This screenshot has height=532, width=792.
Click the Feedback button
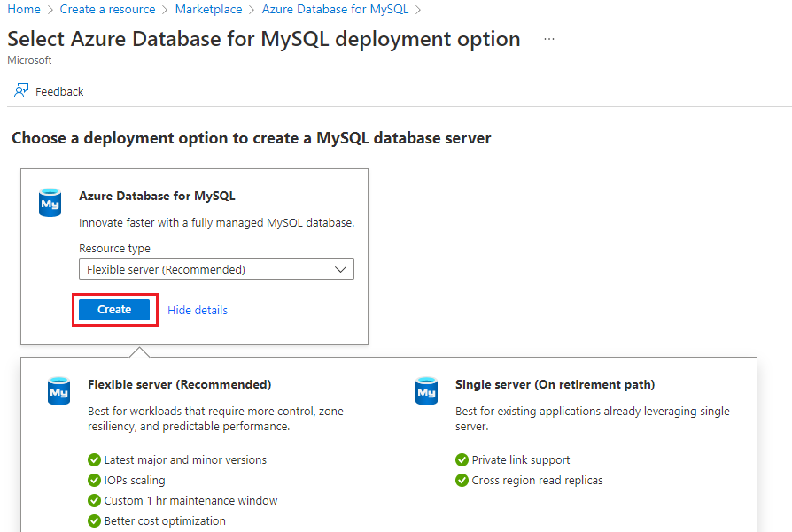click(x=49, y=91)
